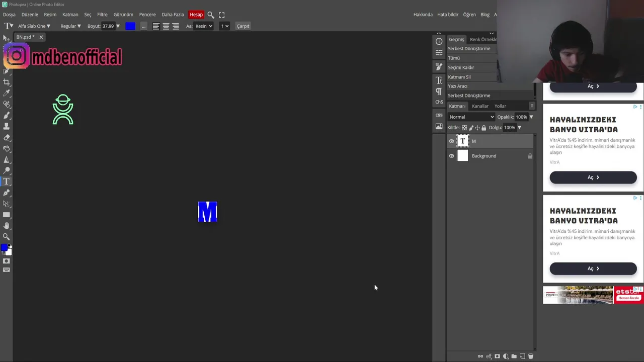This screenshot has height=362, width=644.
Task: Switch to Renk Örnekleri tab
Action: [483, 39]
